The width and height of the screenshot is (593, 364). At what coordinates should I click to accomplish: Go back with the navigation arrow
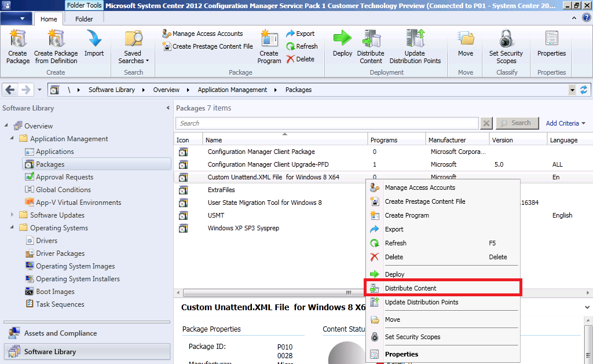click(x=10, y=90)
